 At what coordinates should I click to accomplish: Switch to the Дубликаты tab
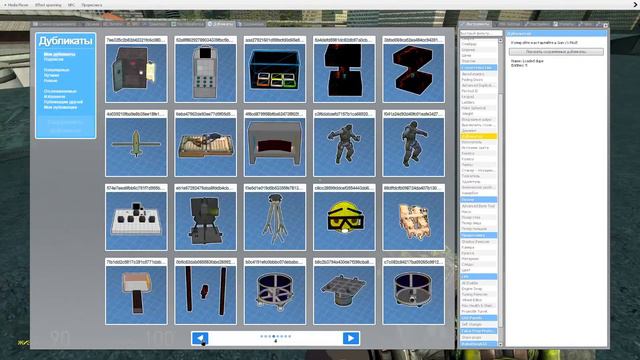click(220, 24)
